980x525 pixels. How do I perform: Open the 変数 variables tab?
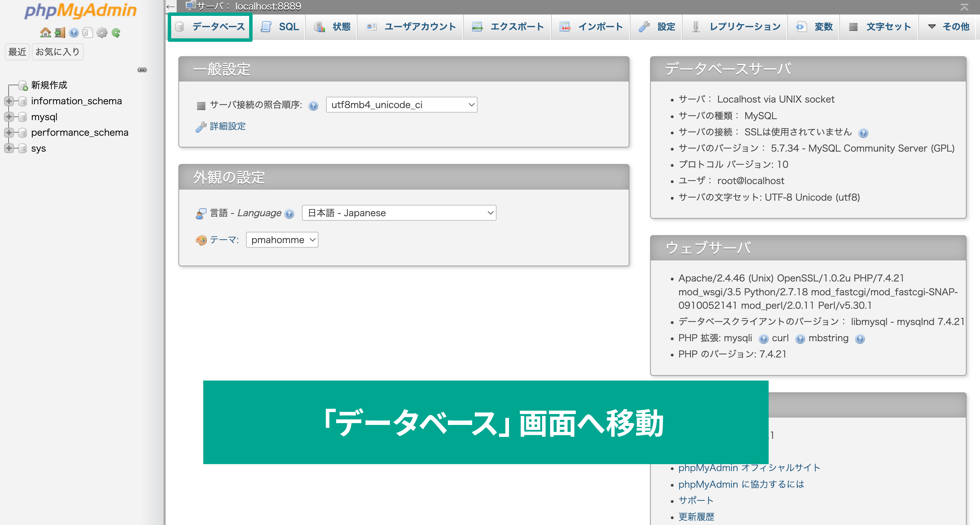813,27
